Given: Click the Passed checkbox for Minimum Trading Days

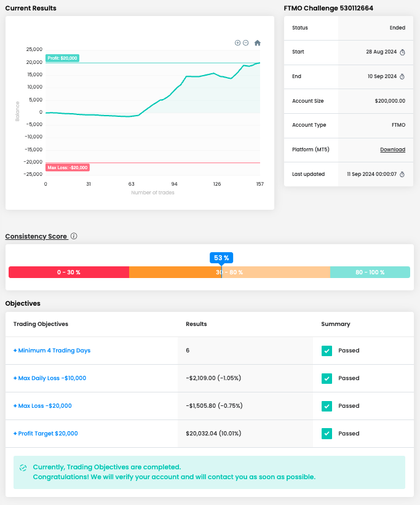Looking at the screenshot, I should point(327,351).
